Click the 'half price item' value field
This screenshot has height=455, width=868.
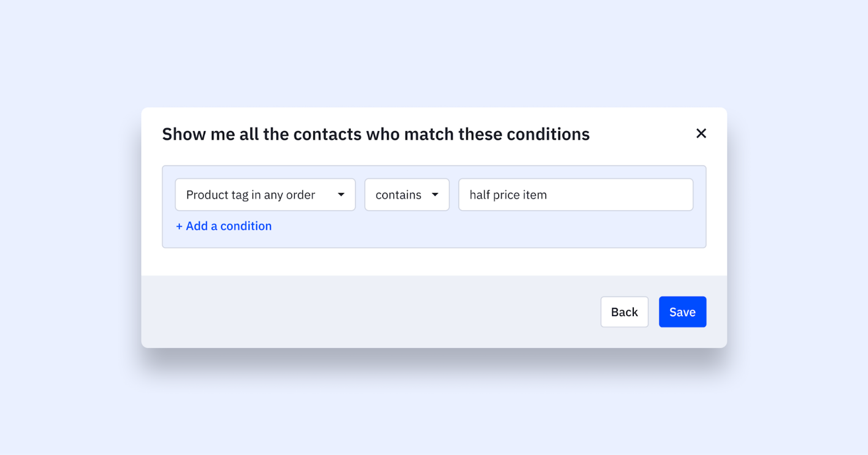click(x=575, y=194)
